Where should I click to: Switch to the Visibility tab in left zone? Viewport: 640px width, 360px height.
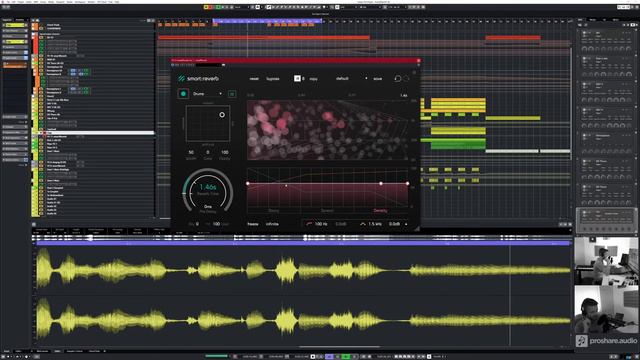(20, 20)
